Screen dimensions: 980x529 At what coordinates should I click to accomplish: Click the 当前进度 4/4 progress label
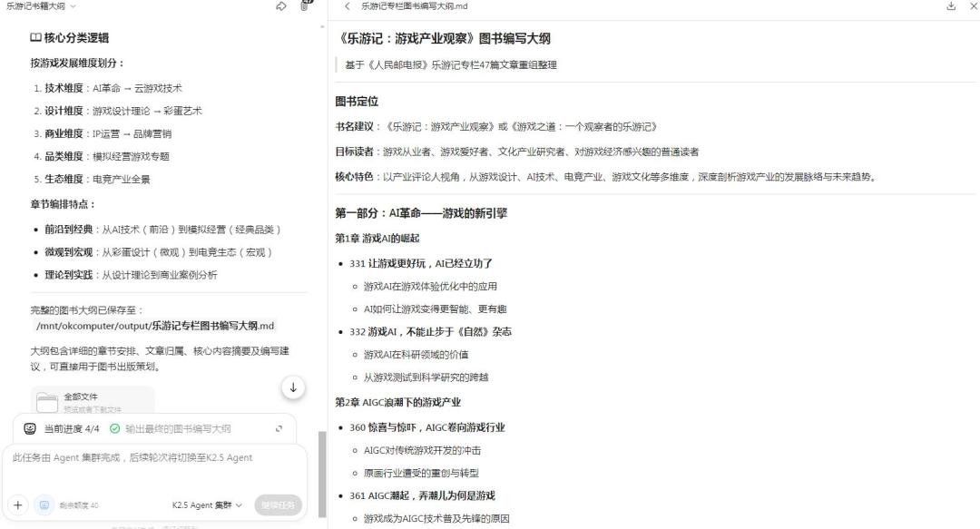click(x=73, y=428)
